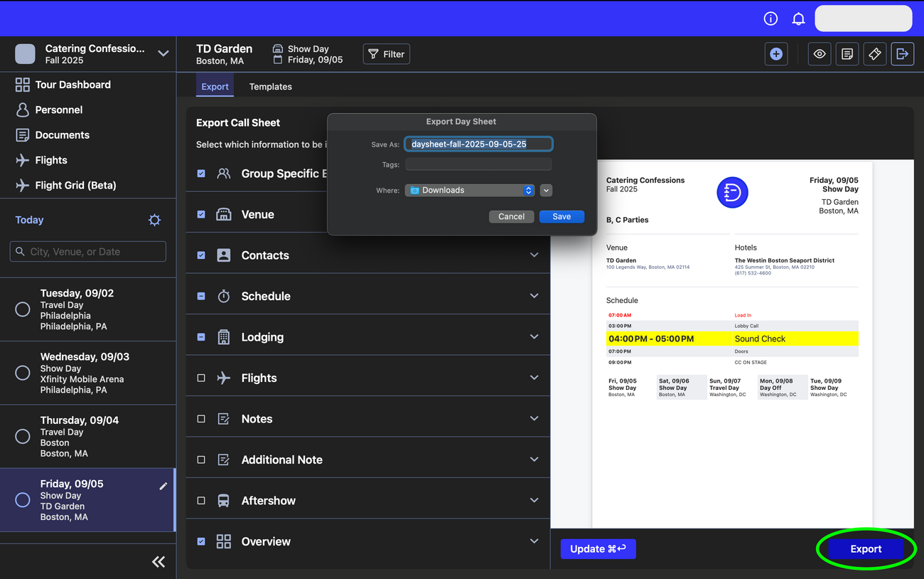This screenshot has height=579, width=924.
Task: Toggle the Lodging checkbox
Action: pos(201,337)
